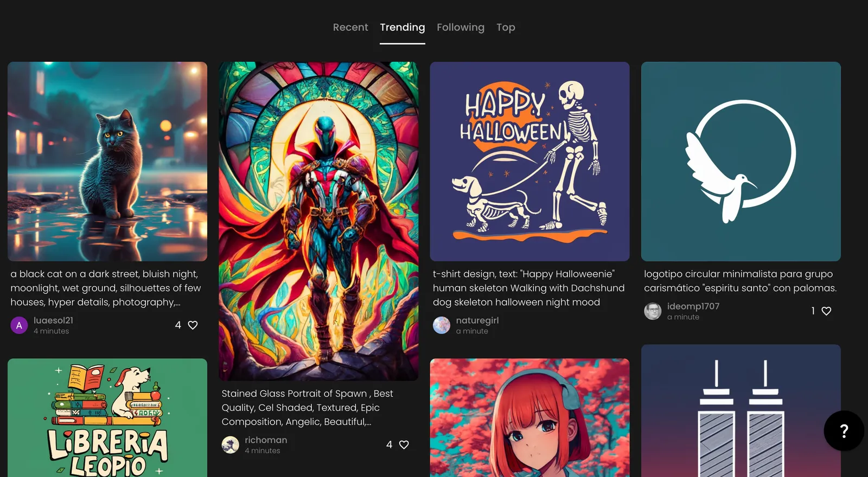Visit the ideomp1707 username link
This screenshot has width=868, height=477.
tap(693, 306)
